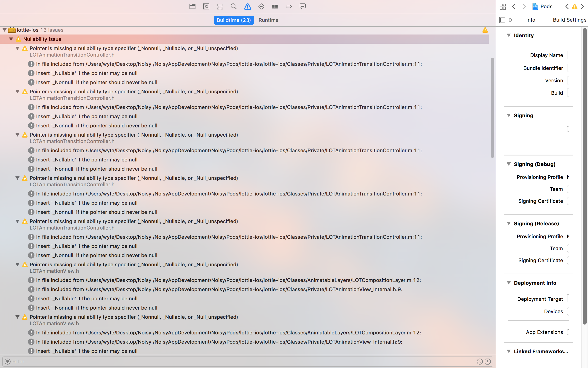The width and height of the screenshot is (588, 368).
Task: Click the Identity heading text
Action: point(524,35)
